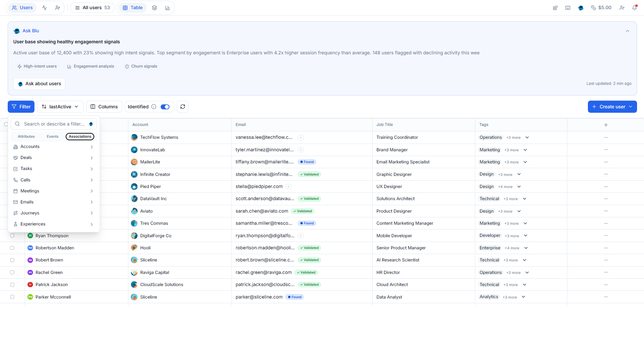The image size is (644, 347).
Task: Click the apps grid icon in the top-right
Action: tap(555, 8)
